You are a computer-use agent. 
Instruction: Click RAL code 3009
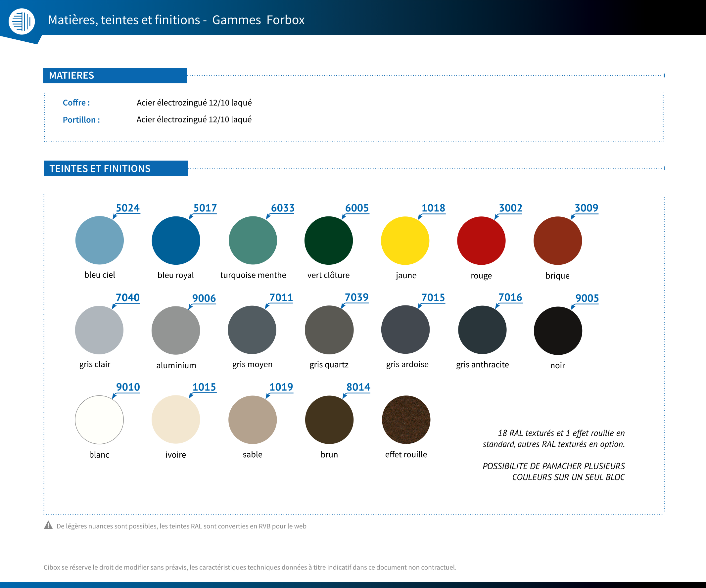tap(587, 208)
